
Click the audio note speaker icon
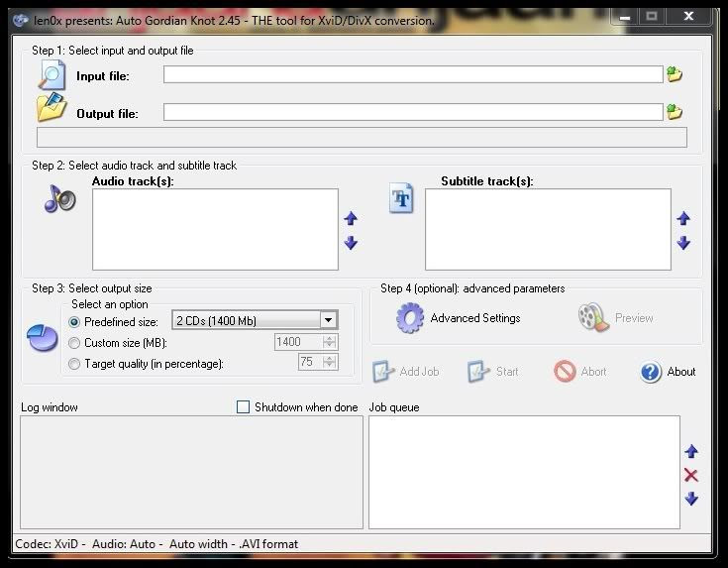pos(59,199)
